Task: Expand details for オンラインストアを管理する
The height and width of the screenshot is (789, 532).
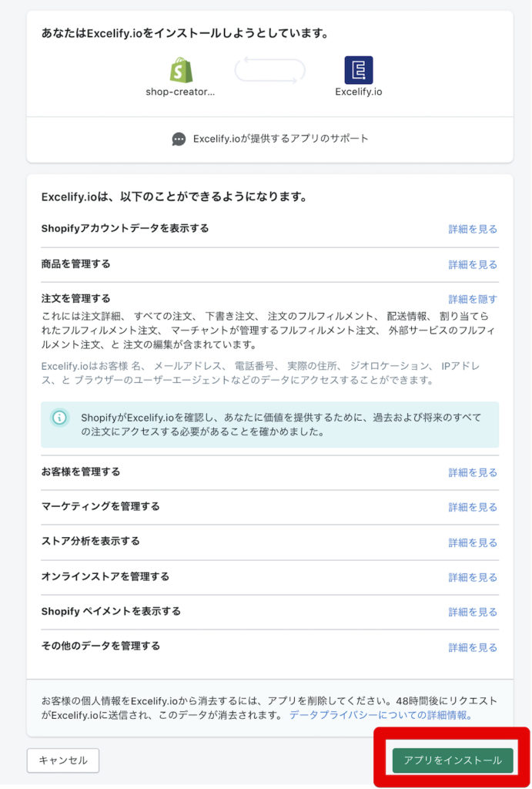Action: pos(473,577)
